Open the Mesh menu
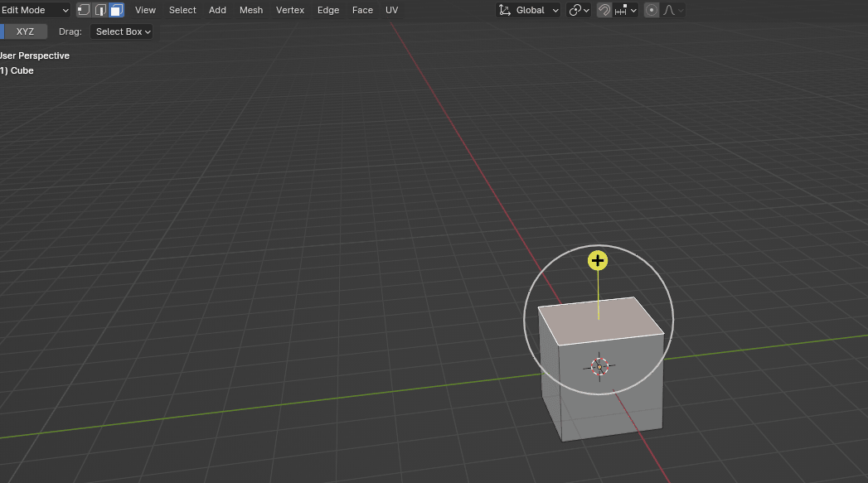 (251, 10)
